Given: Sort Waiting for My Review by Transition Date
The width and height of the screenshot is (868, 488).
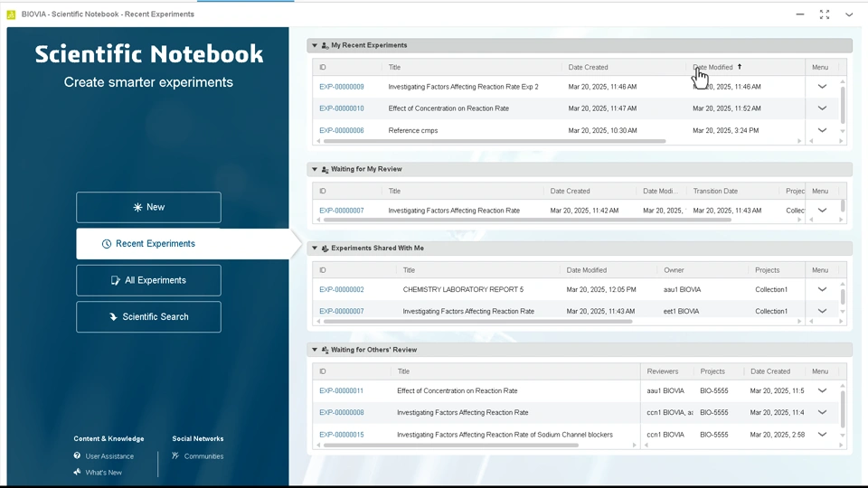Looking at the screenshot, I should coord(715,191).
